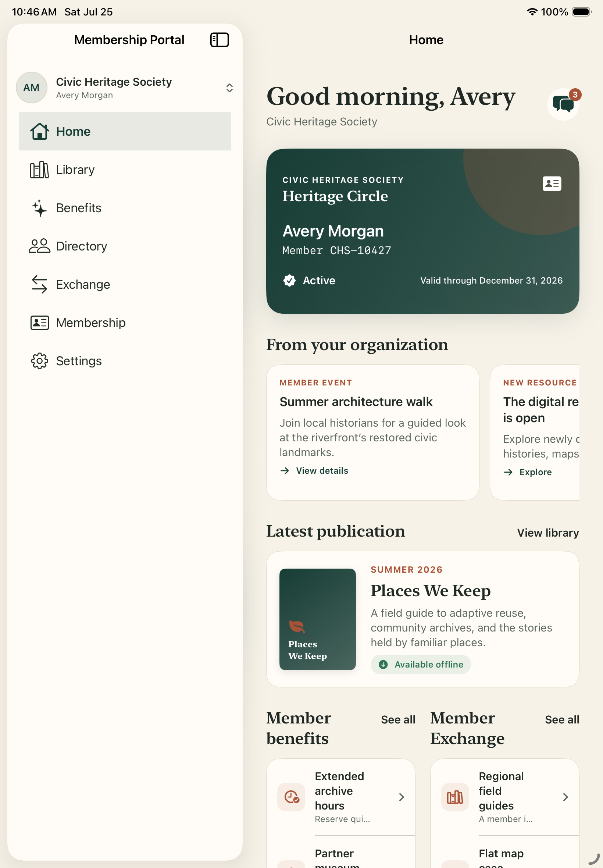Click the Member CHS-10427 number text
The height and width of the screenshot is (868, 603).
[337, 250]
